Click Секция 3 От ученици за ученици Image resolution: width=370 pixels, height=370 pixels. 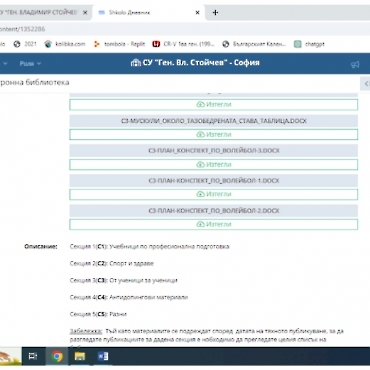[123, 280]
